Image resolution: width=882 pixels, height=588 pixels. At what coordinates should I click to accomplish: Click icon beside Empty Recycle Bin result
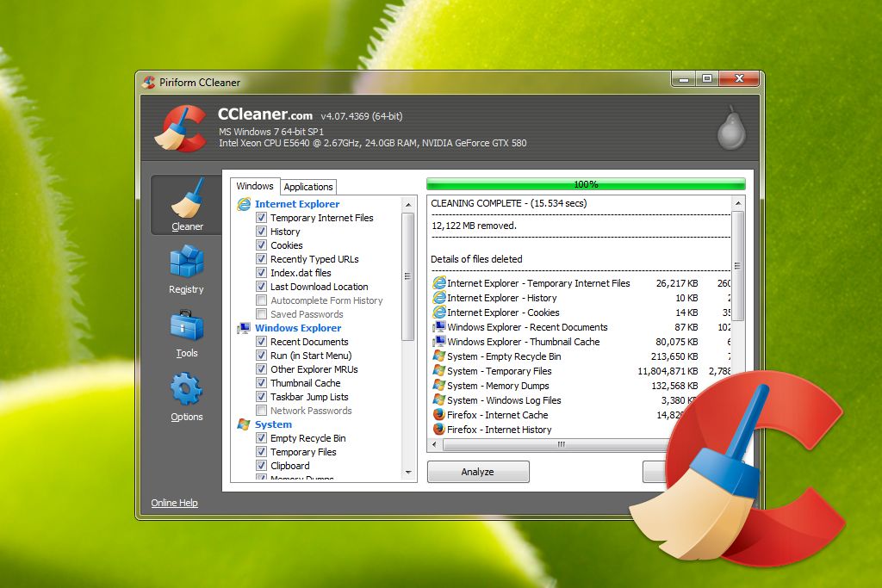coord(438,356)
